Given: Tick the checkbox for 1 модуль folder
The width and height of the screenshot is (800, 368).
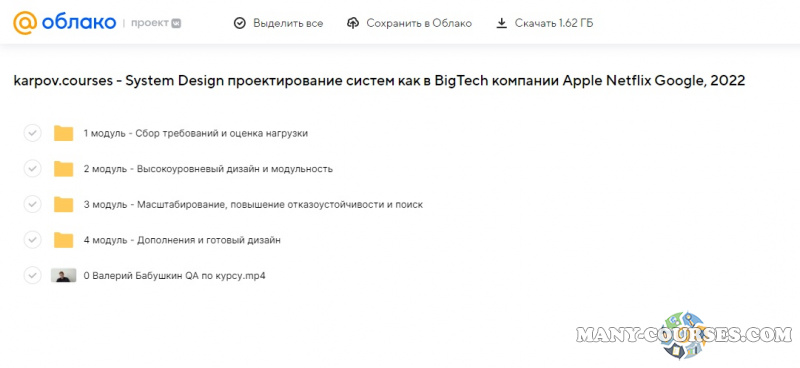Looking at the screenshot, I should click(33, 133).
